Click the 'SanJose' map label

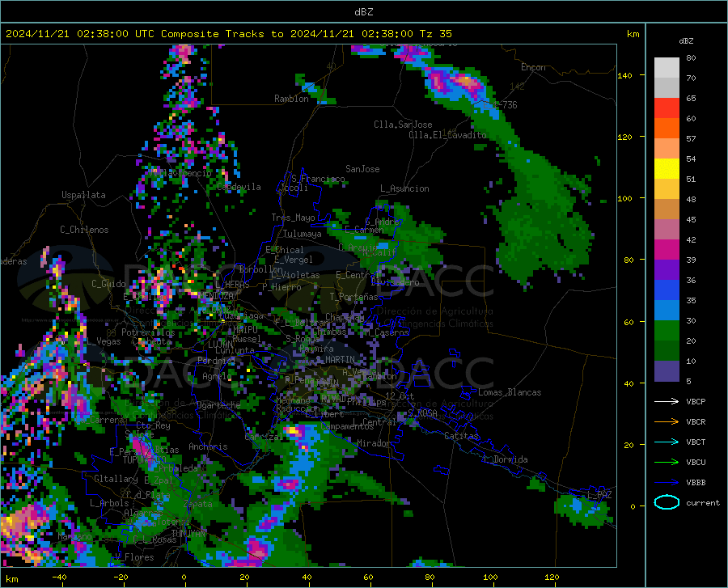coord(362,169)
